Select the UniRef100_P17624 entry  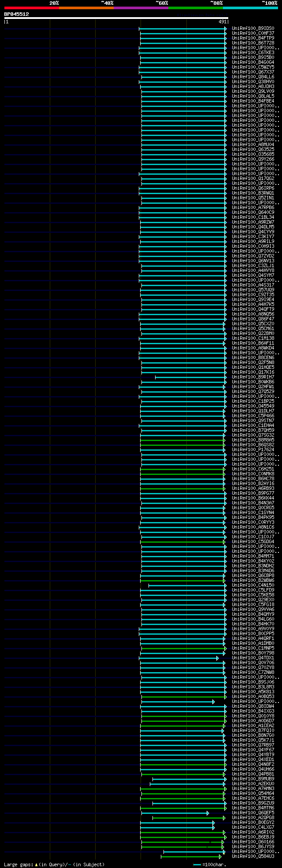click(x=253, y=450)
